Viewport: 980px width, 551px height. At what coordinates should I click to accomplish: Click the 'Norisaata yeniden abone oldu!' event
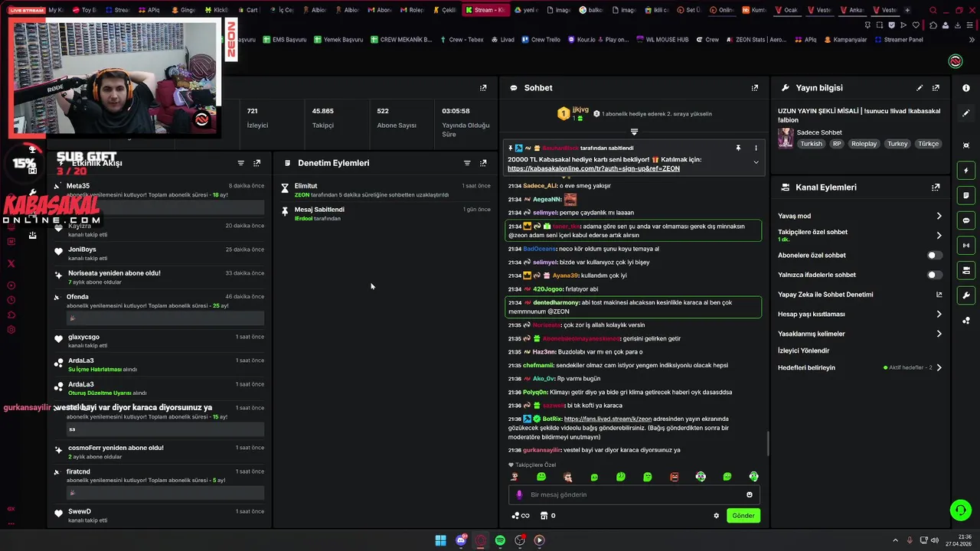pos(159,277)
